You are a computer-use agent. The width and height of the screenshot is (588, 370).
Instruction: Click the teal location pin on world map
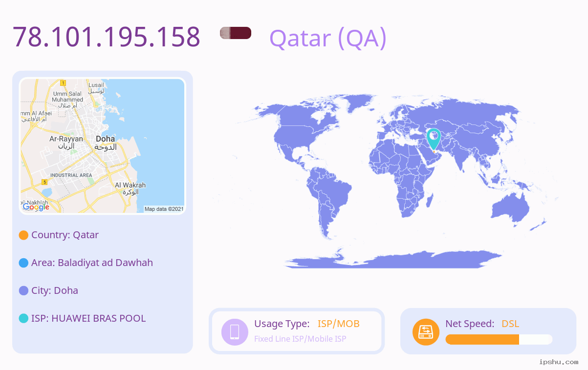[434, 139]
